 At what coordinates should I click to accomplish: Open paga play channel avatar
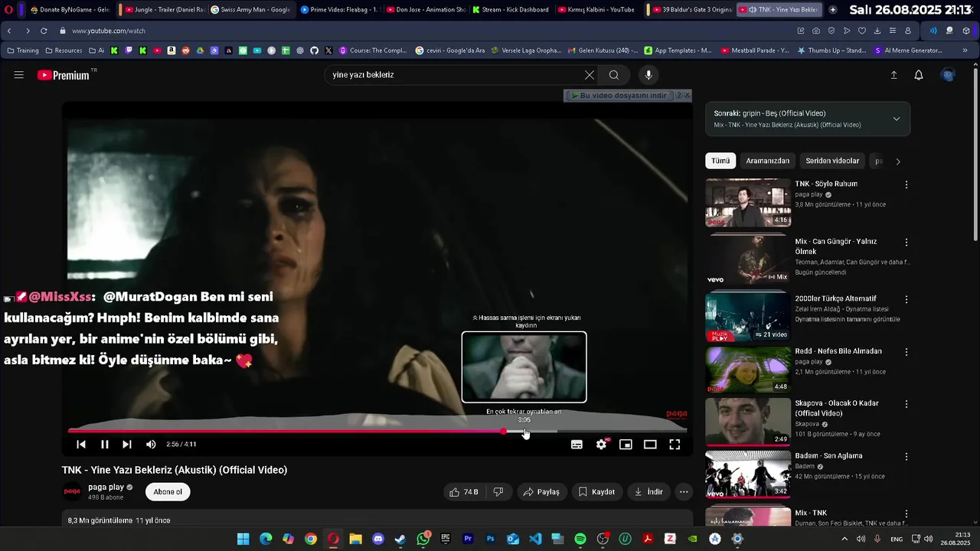tap(72, 492)
